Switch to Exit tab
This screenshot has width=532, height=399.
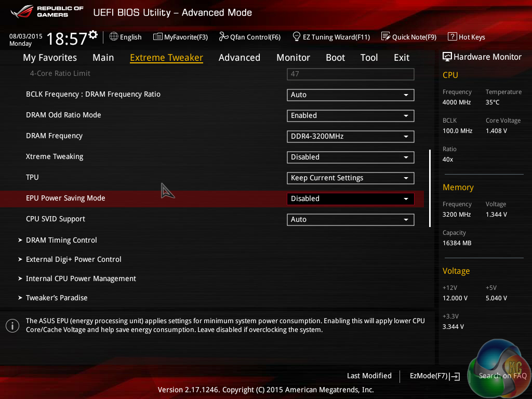click(x=402, y=58)
